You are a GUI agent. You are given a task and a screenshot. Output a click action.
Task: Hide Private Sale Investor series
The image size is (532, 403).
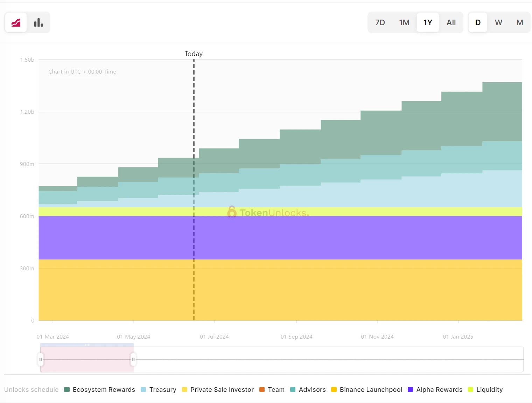(218, 390)
